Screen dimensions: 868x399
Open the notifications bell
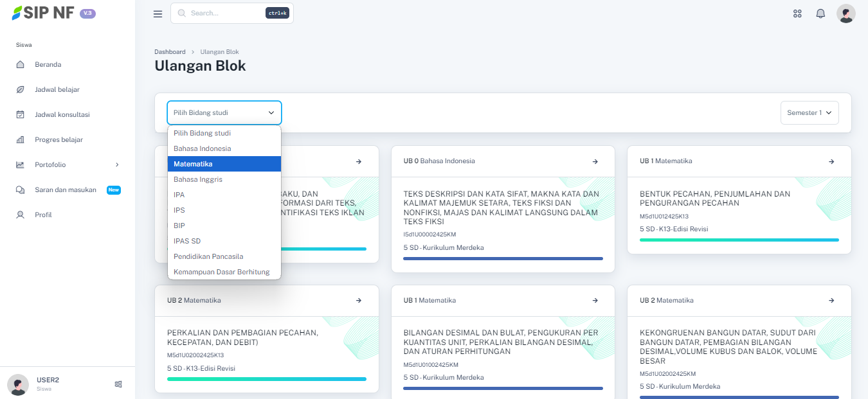(820, 13)
